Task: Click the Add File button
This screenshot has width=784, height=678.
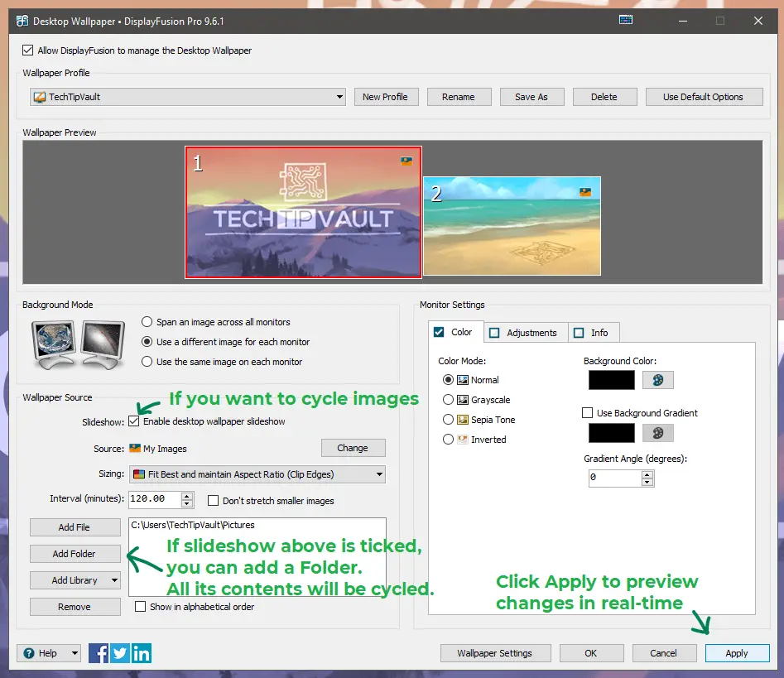Action: pyautogui.click(x=75, y=527)
